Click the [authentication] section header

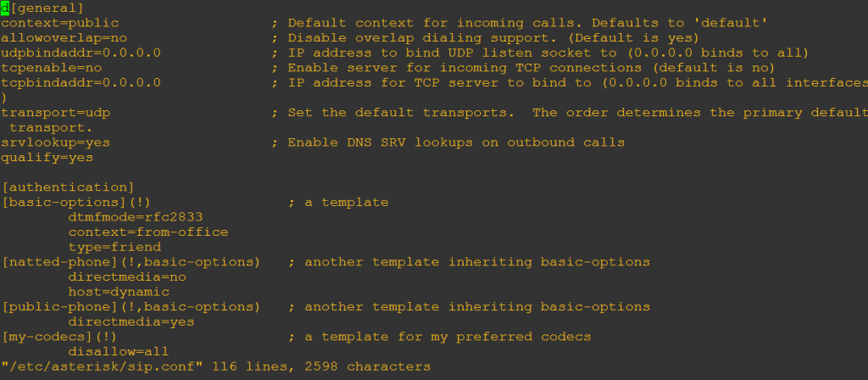68,187
